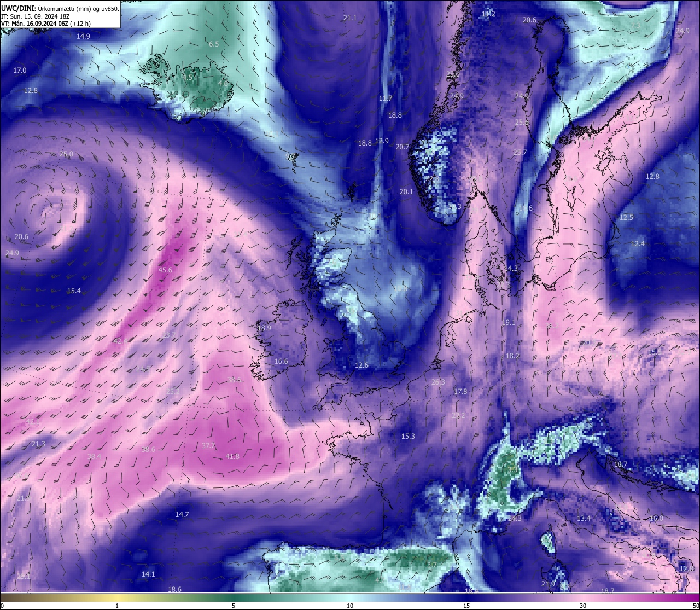Viewport: 700px width, 610px height.
Task: Click the 15.3 value over France
Action: pos(408,436)
